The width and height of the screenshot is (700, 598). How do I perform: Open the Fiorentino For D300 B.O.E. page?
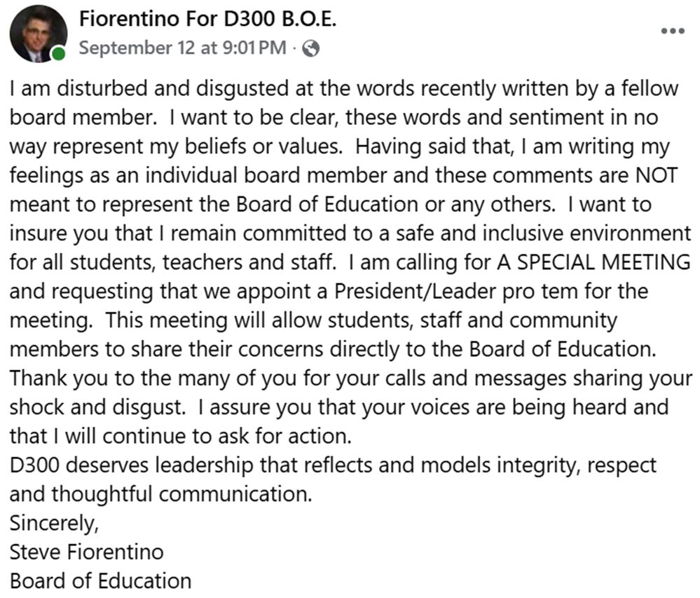(x=207, y=19)
